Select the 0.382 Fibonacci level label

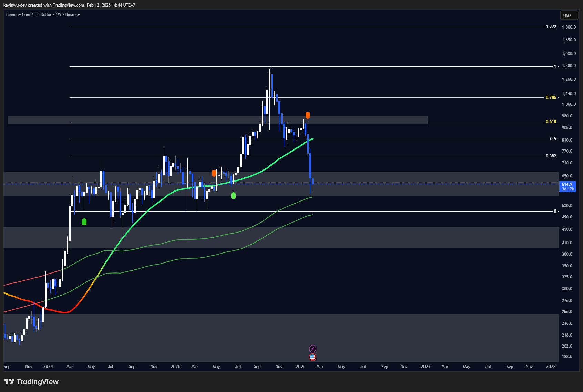click(x=551, y=156)
